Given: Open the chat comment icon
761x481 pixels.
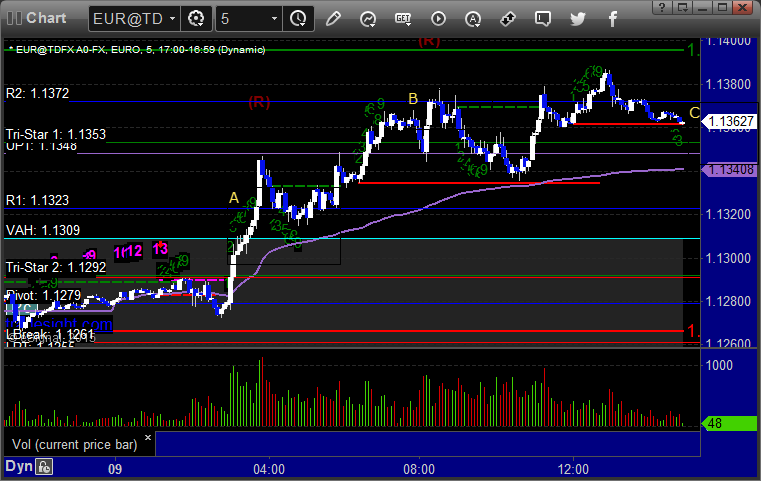Looking at the screenshot, I should 543,19.
